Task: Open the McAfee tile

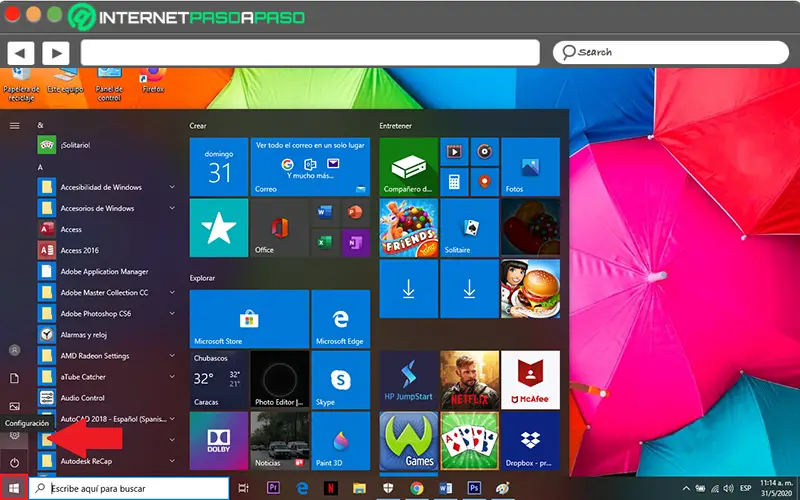Action: (x=530, y=380)
